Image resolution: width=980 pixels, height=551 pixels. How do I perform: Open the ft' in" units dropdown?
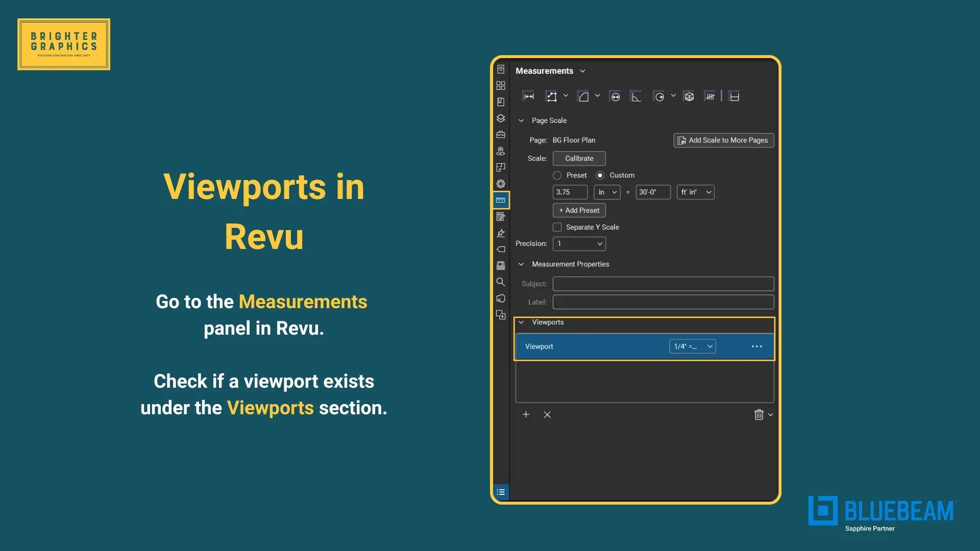click(x=695, y=192)
